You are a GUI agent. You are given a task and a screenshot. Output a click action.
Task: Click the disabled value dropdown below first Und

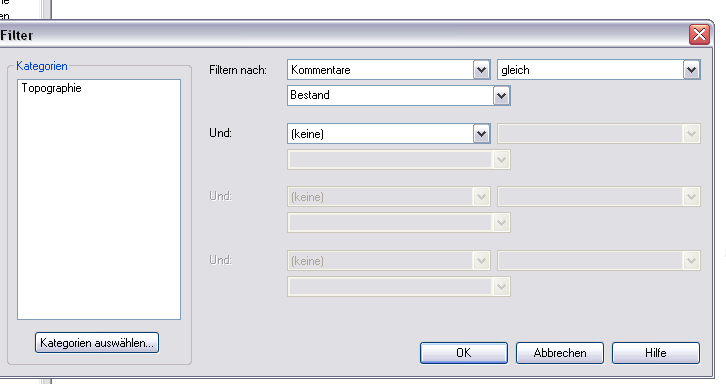[x=399, y=160]
